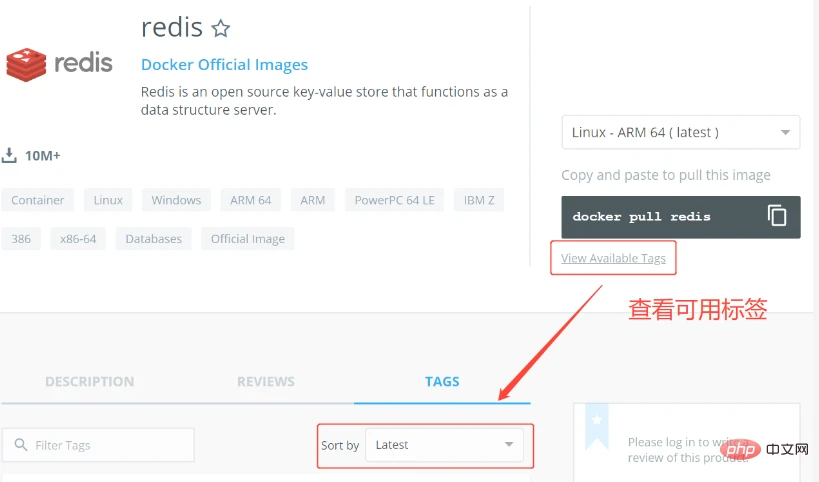Viewport: 819px width, 482px height.
Task: Open the Linux - ARM 64 platform dropdown
Action: [681, 132]
